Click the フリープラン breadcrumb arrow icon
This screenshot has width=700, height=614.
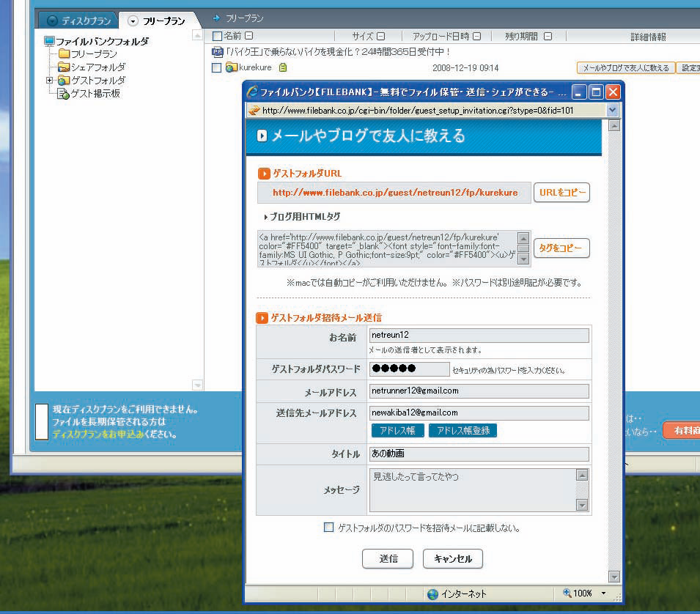(x=216, y=18)
